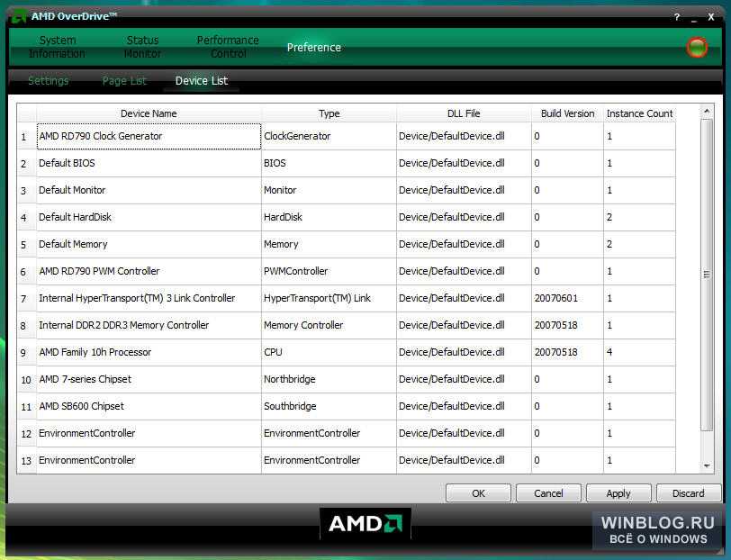The width and height of the screenshot is (731, 560).
Task: Open the Performance Control tab
Action: click(228, 47)
